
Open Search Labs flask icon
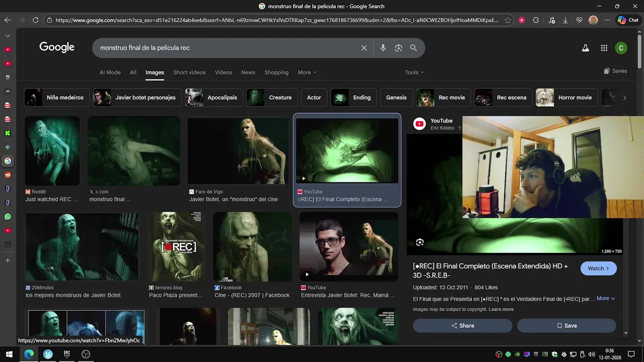click(585, 48)
